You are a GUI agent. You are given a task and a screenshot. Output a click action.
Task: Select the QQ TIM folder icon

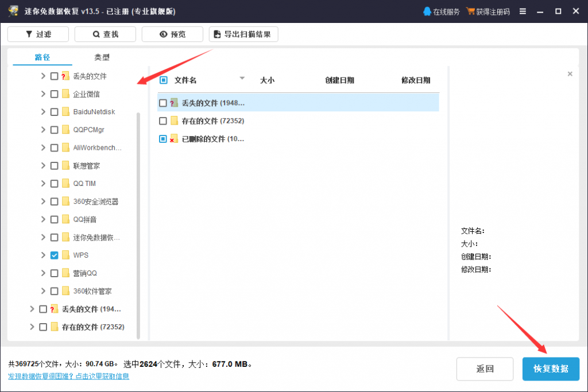point(65,183)
